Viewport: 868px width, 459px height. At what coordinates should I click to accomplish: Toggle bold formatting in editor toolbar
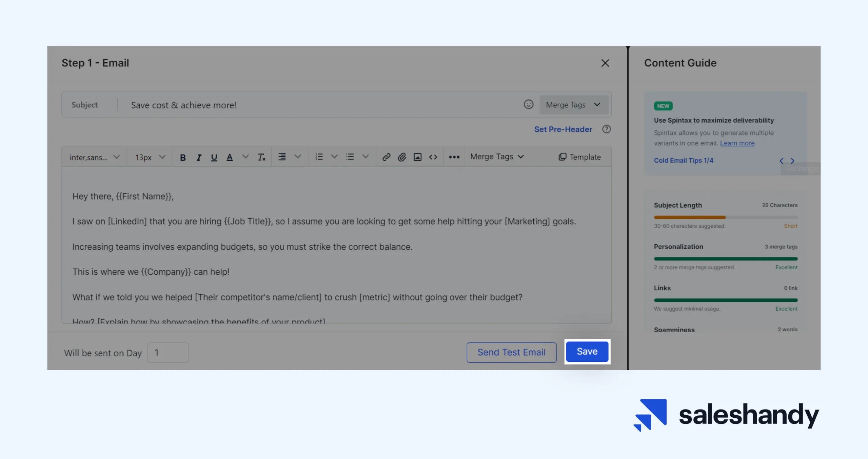click(183, 157)
